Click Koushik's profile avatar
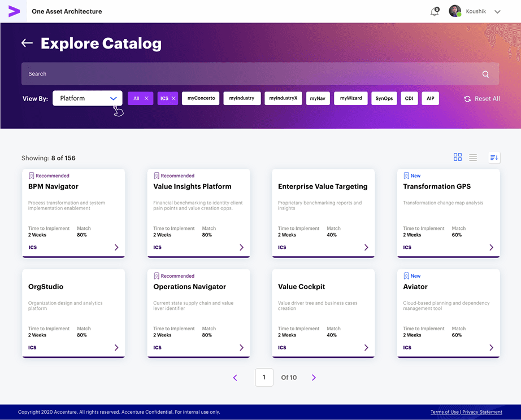Screen dimensions: 521x420 click(455, 11)
